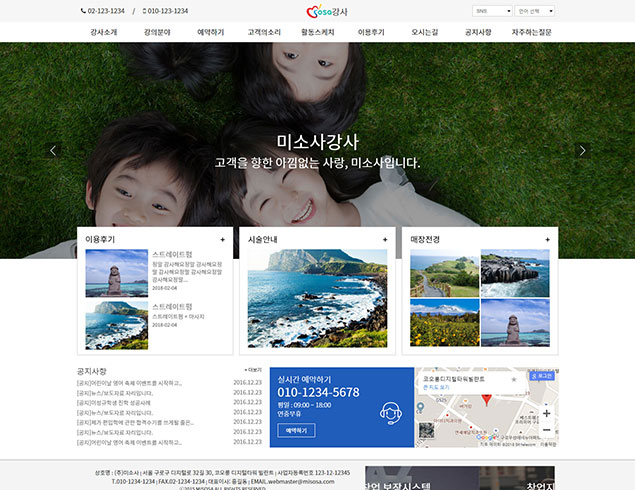Open the 강의분야 menu
This screenshot has height=490, width=635.
click(x=157, y=32)
